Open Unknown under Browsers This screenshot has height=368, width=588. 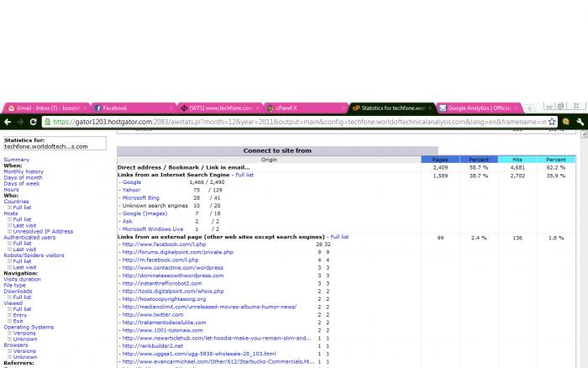click(25, 357)
